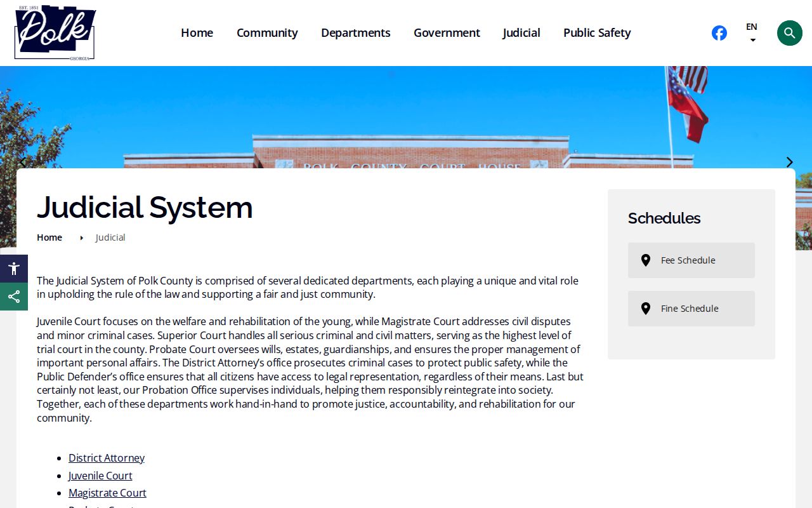The image size is (812, 508).
Task: Open the Fine Schedule button
Action: 691,309
